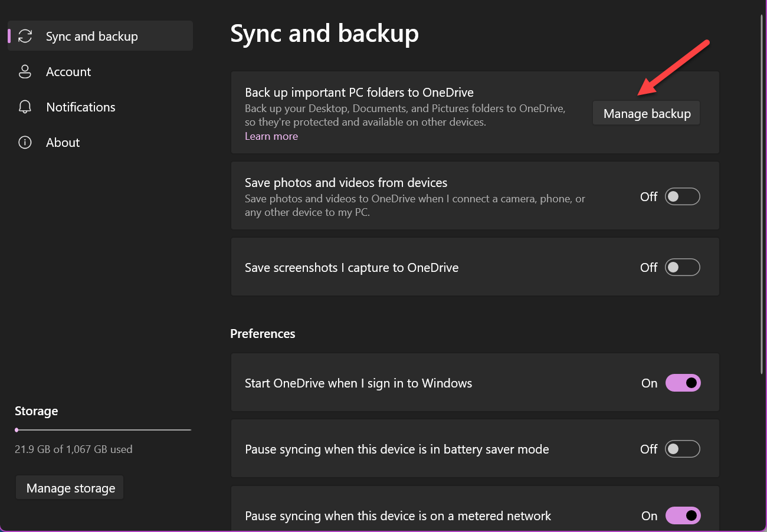Click the Back up your Desktop description text
Viewport: 767px width, 532px height.
click(405, 116)
